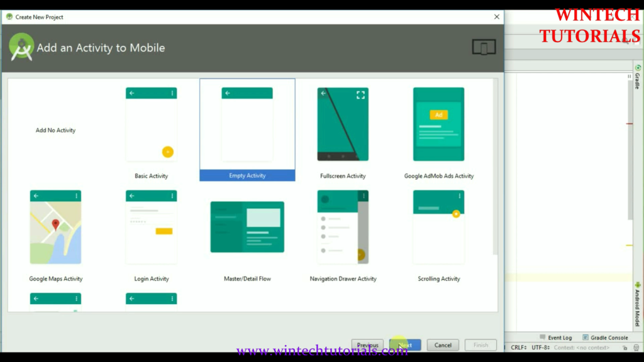Proceed with the Next button
Viewport: 644px width, 362px height.
coord(405,345)
